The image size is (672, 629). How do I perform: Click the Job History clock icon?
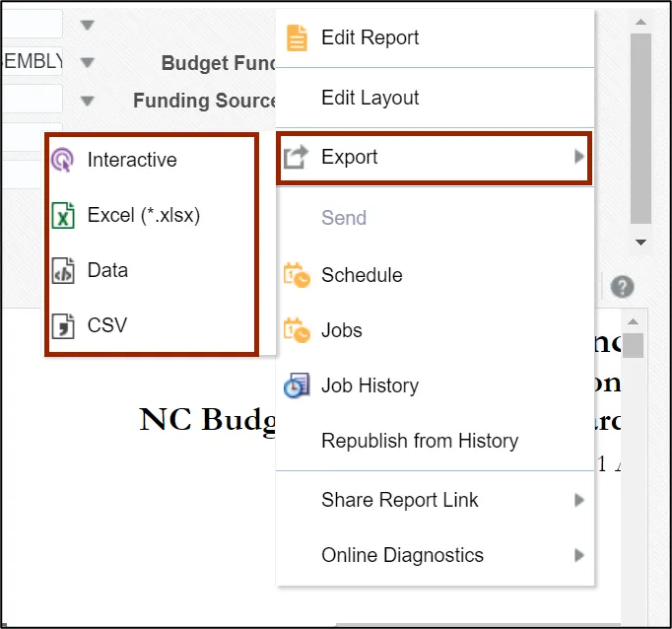pos(296,385)
